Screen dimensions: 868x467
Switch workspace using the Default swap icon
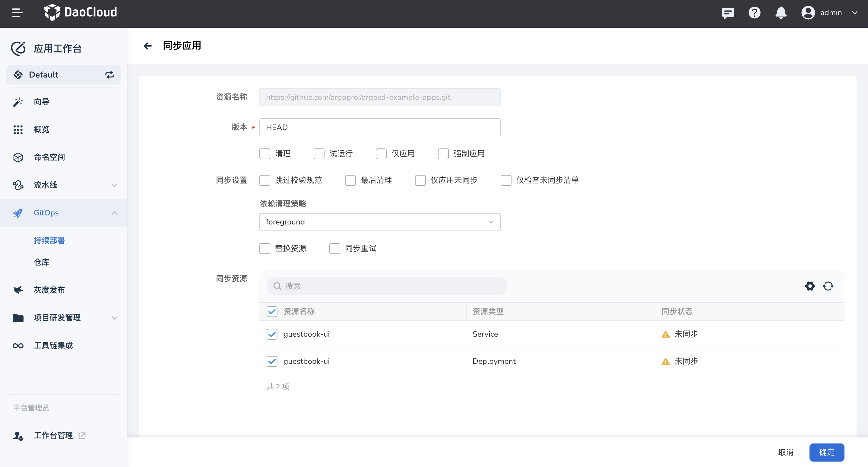[x=109, y=75]
